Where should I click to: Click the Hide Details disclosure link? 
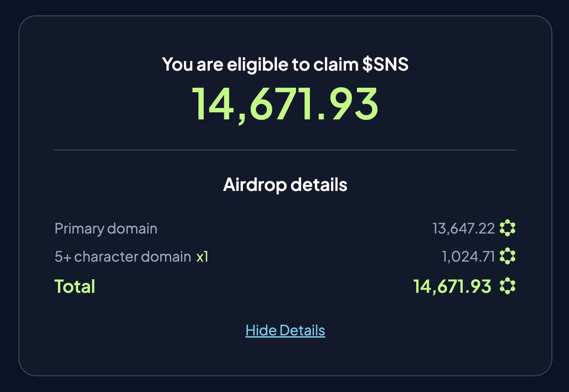[x=284, y=330]
